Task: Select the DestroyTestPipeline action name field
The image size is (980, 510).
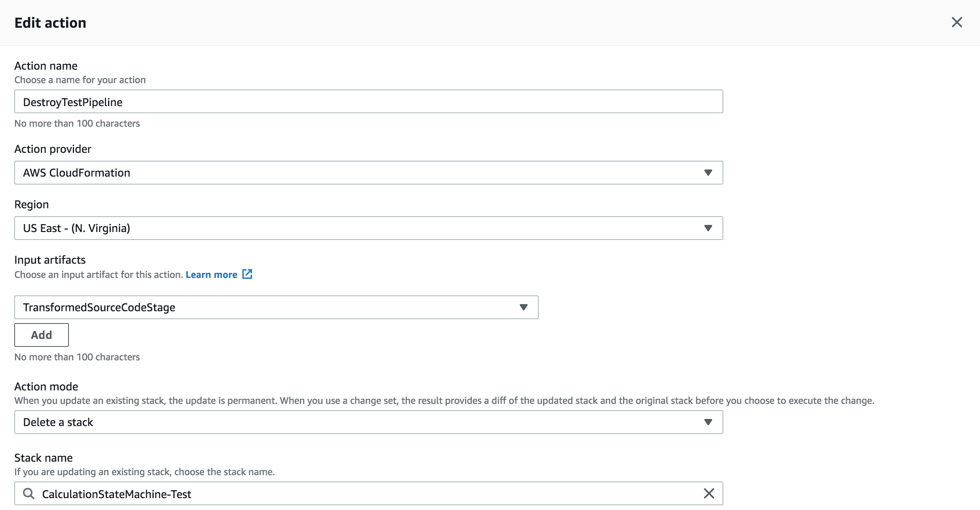Action: 368,101
